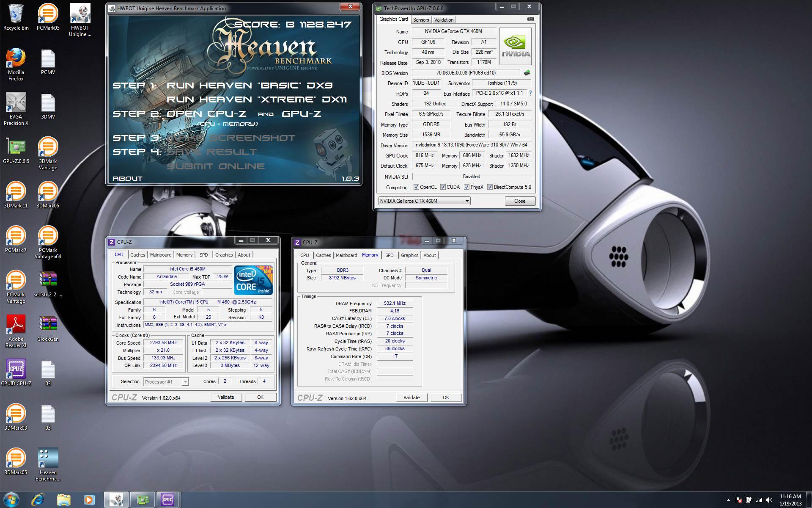Click the Bus Interface question mark
Image resolution: width=812 pixels, height=508 pixels.
click(x=530, y=93)
